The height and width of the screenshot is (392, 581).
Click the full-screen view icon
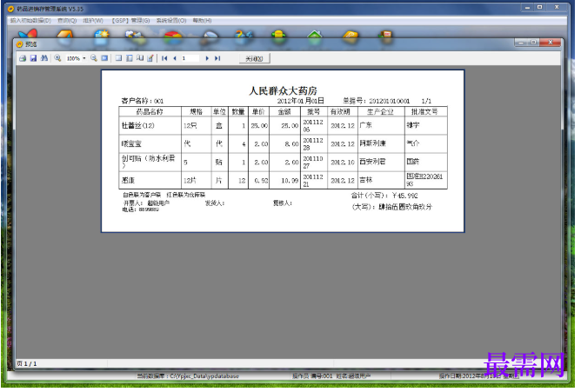(x=104, y=58)
